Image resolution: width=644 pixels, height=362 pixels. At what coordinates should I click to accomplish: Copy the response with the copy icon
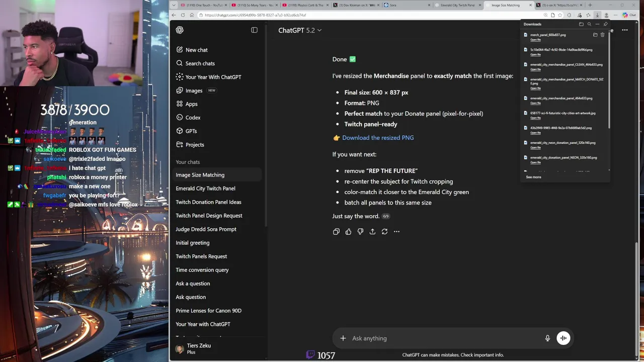pyautogui.click(x=336, y=231)
